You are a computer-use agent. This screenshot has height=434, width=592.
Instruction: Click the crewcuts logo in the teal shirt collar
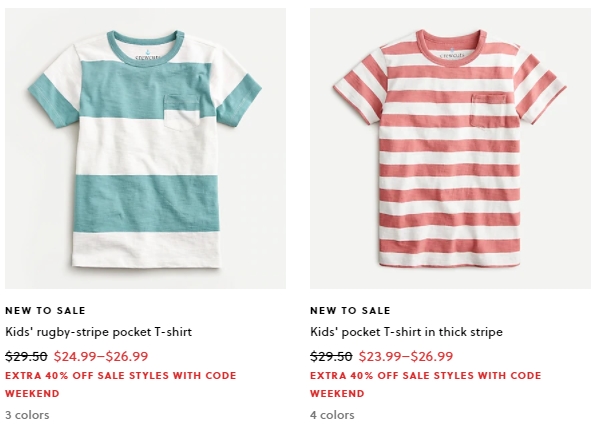pos(147,55)
